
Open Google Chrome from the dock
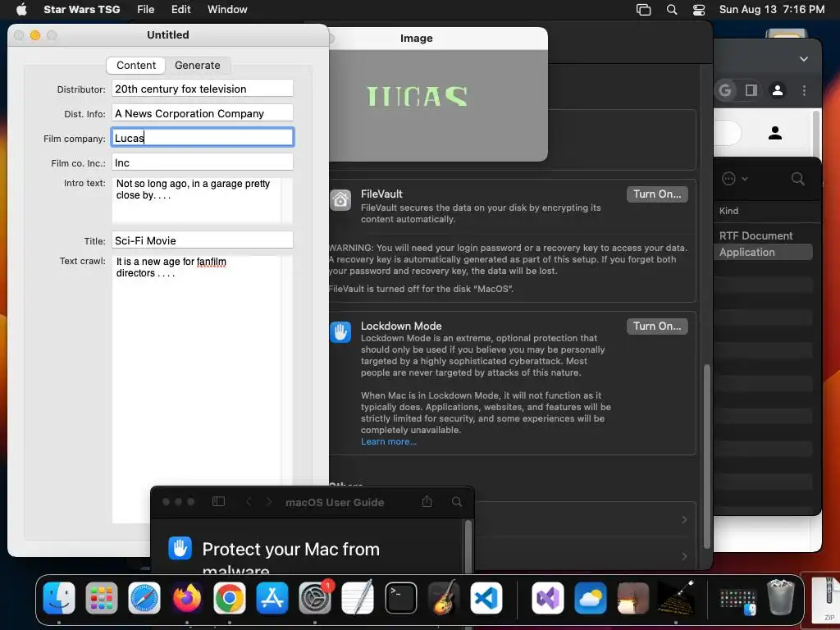230,597
